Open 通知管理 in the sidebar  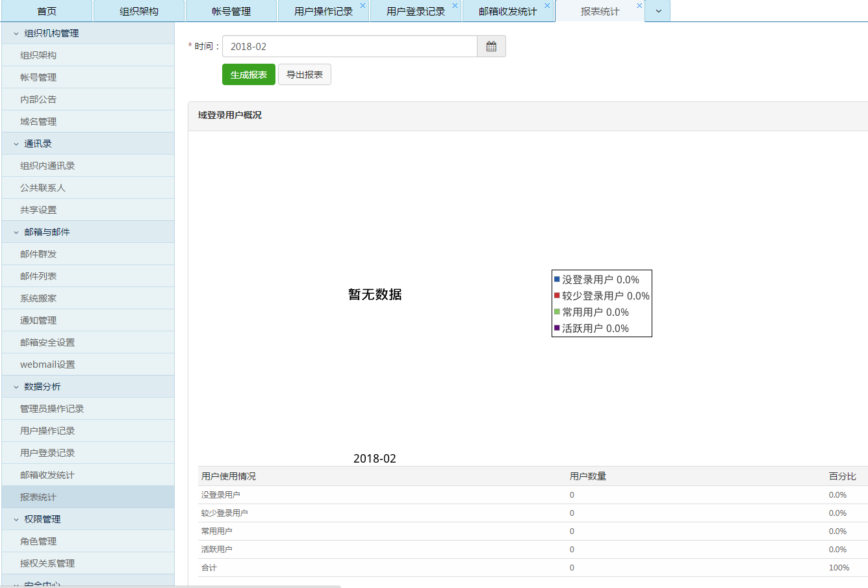tap(88, 320)
